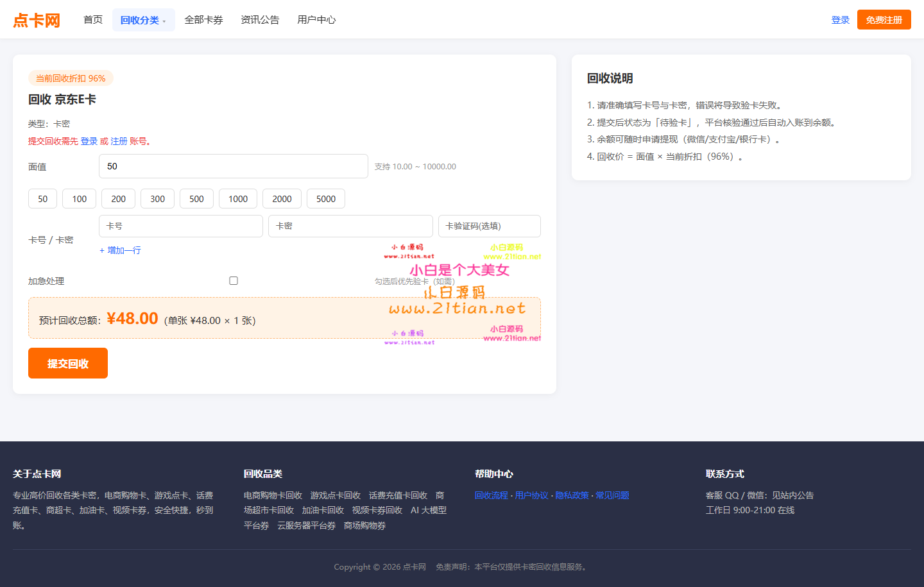The image size is (924, 587).
Task: Open the 注册 link in the red notice
Action: pyautogui.click(x=119, y=141)
